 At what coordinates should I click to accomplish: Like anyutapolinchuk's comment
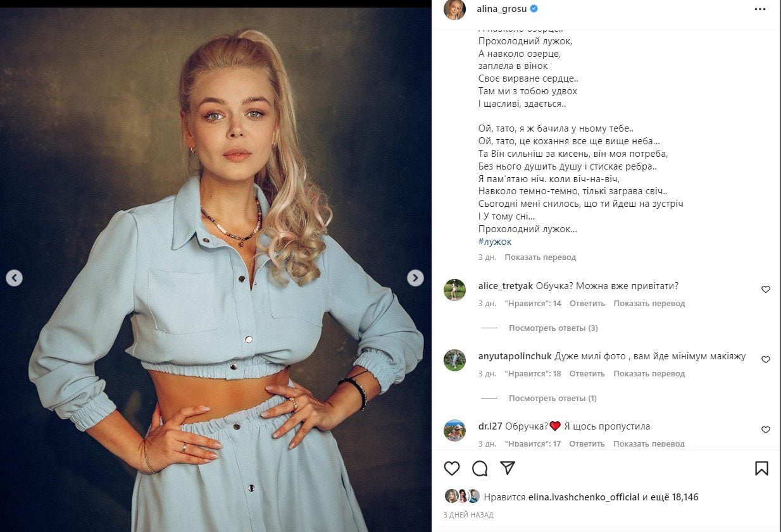tap(765, 359)
